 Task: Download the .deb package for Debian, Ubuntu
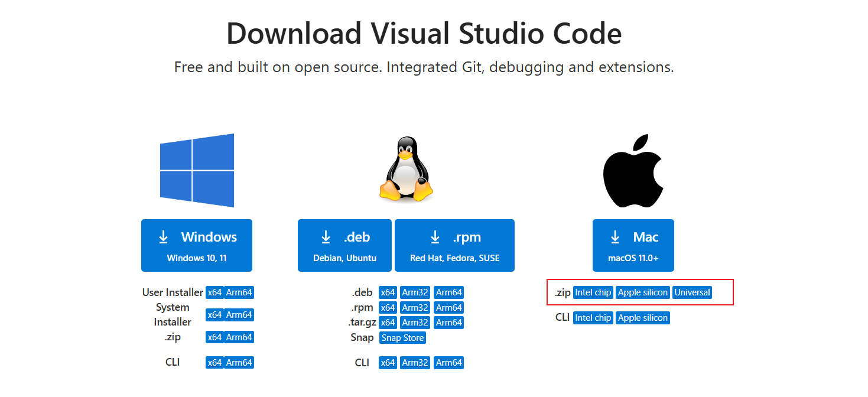[344, 245]
